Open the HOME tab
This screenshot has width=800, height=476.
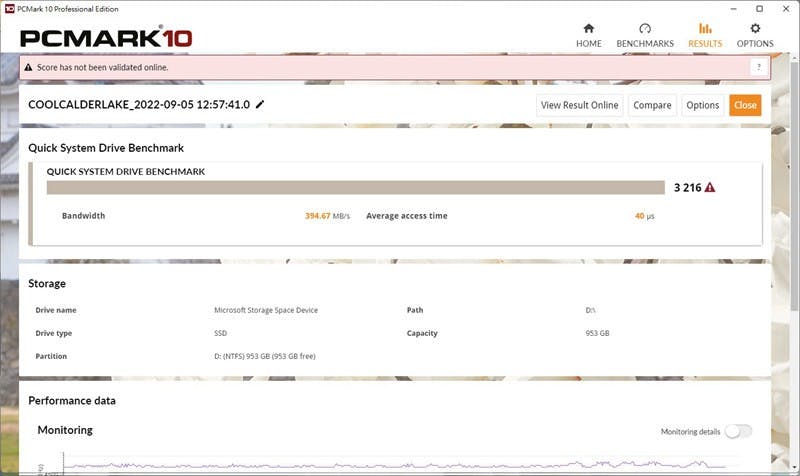coord(589,35)
